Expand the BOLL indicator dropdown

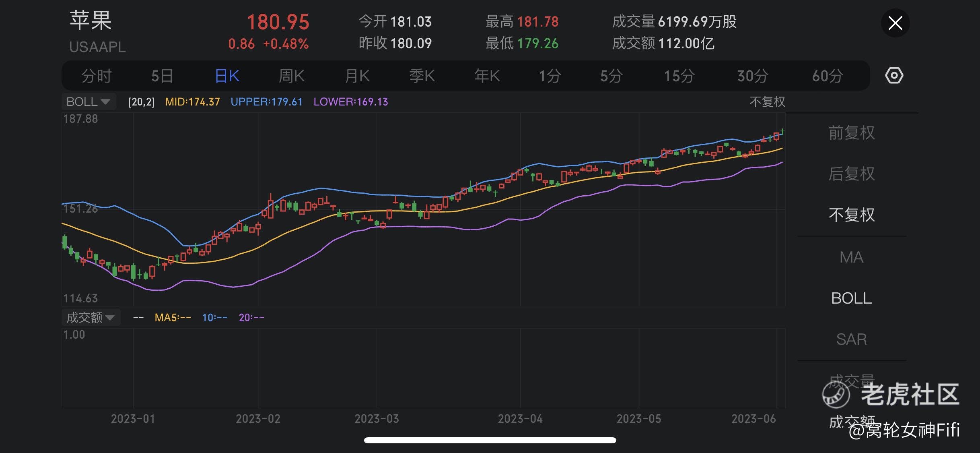89,101
